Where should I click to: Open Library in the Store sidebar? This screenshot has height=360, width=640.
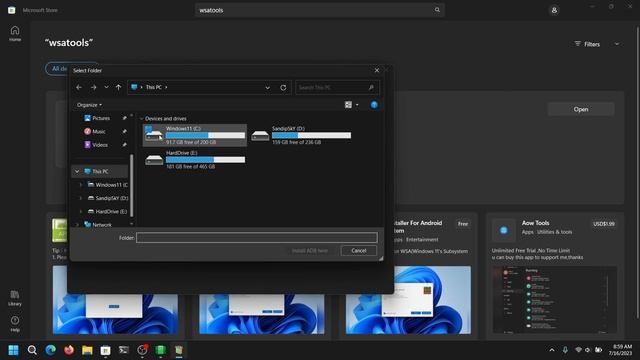pyautogui.click(x=15, y=298)
